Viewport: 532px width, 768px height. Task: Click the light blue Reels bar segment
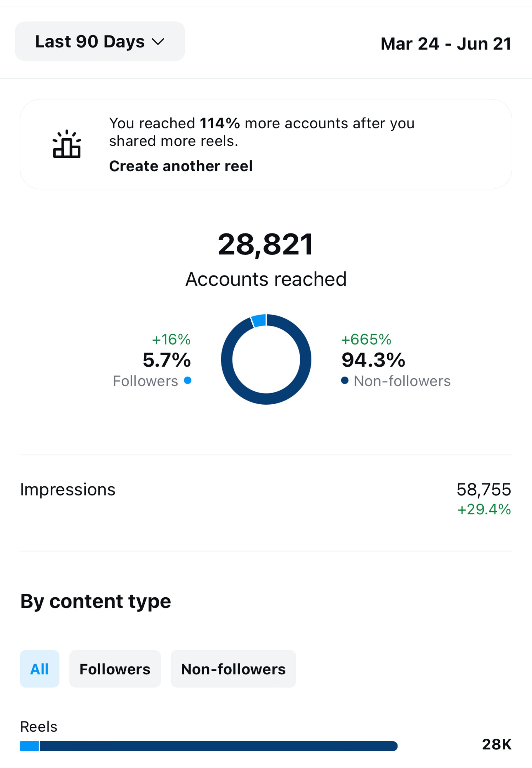29,746
